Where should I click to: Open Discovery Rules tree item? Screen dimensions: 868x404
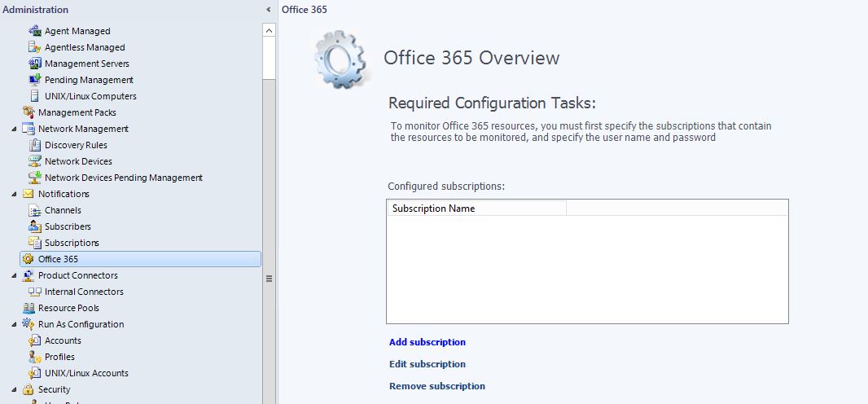[x=76, y=145]
